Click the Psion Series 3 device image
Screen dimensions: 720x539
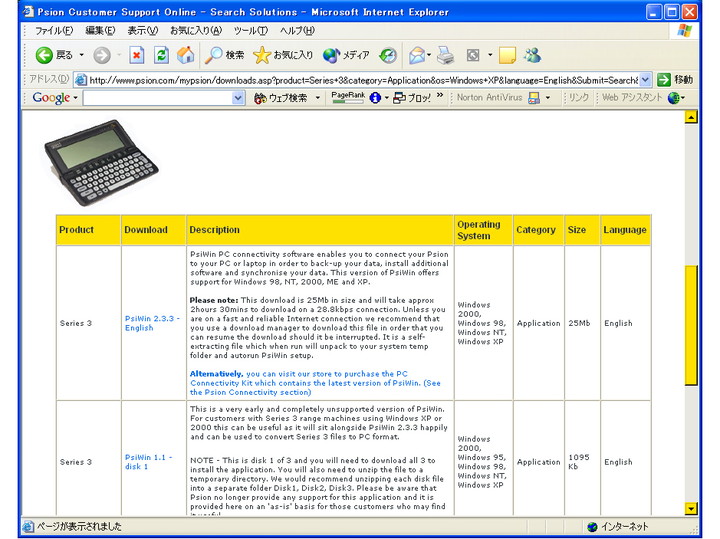point(101,163)
